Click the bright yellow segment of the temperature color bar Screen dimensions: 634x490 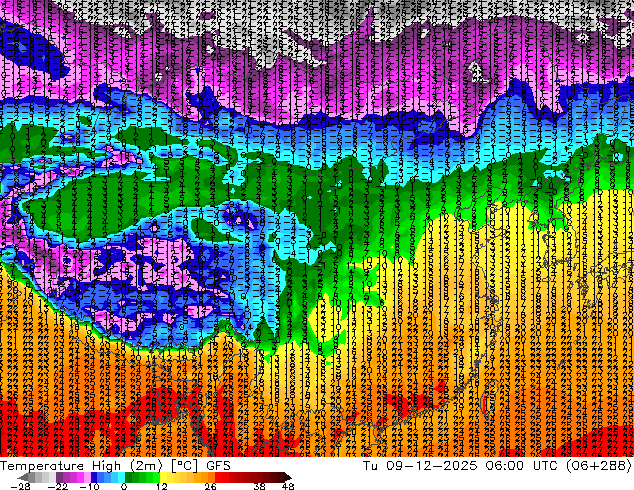pos(163,477)
